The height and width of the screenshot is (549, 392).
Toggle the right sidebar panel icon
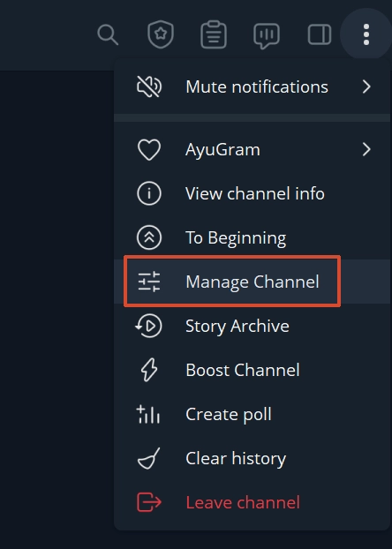tap(320, 34)
